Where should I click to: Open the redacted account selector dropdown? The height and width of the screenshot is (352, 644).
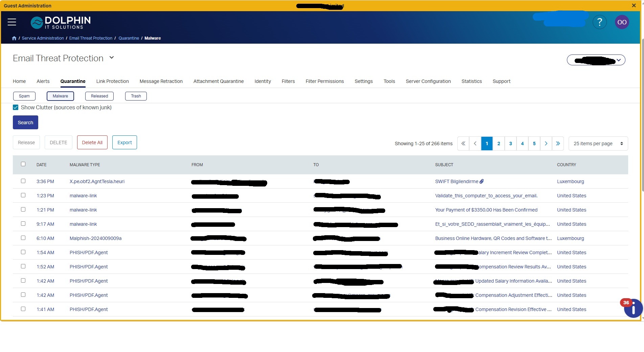(x=596, y=60)
